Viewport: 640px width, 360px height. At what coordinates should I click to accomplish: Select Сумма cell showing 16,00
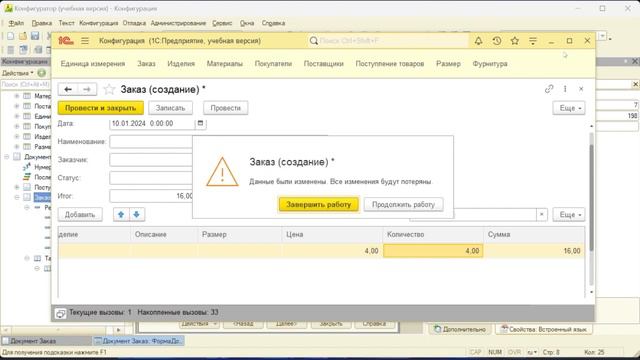pos(534,251)
